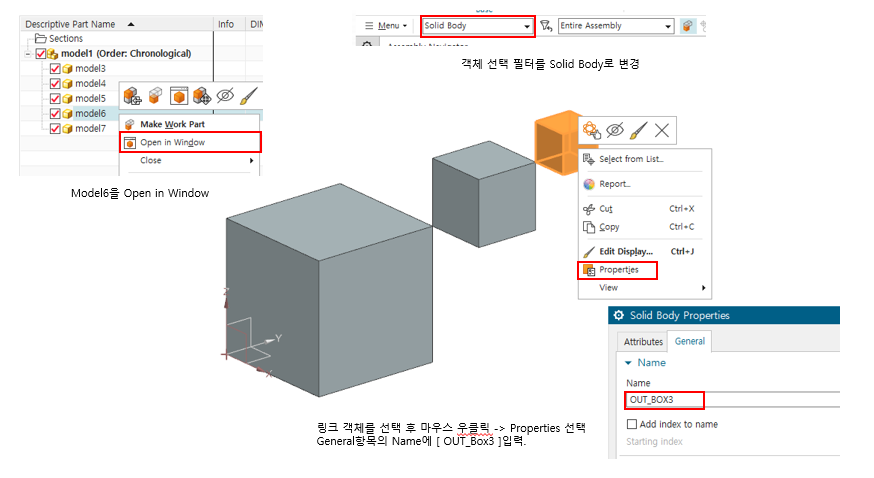Viewport: 874px width, 478px height.
Task: Click the Hide icon in the navigator mini toolbar
Action: (x=225, y=95)
